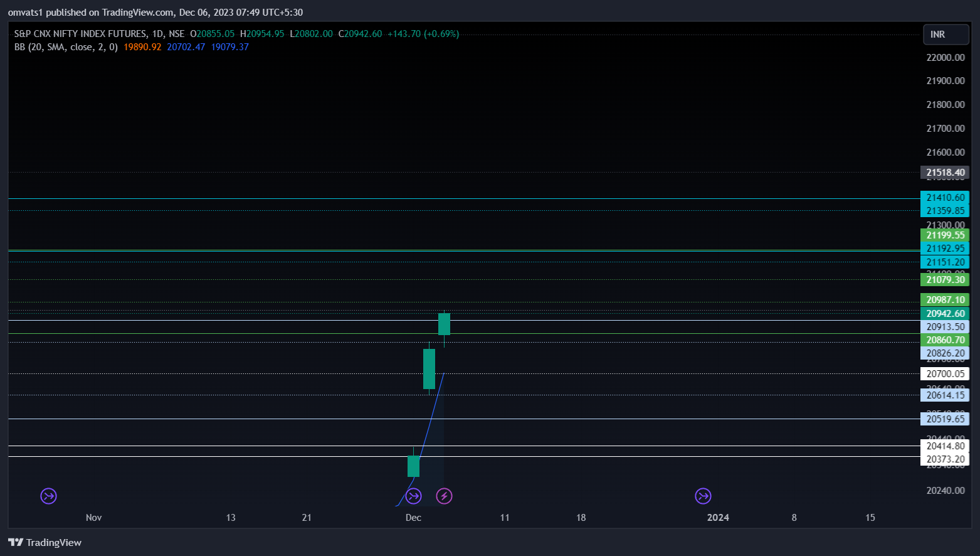Viewport: 980px width, 556px height.
Task: Click the BB value 19079.37
Action: [229, 46]
